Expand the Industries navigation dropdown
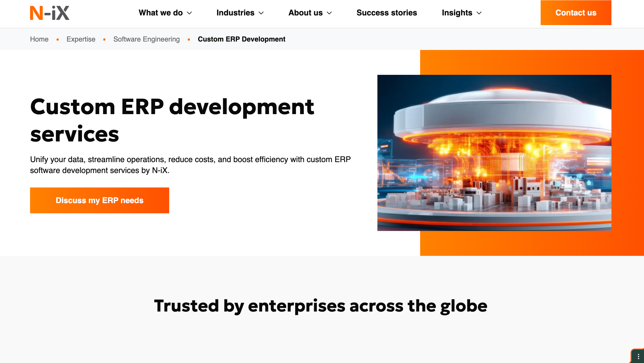 (235, 12)
